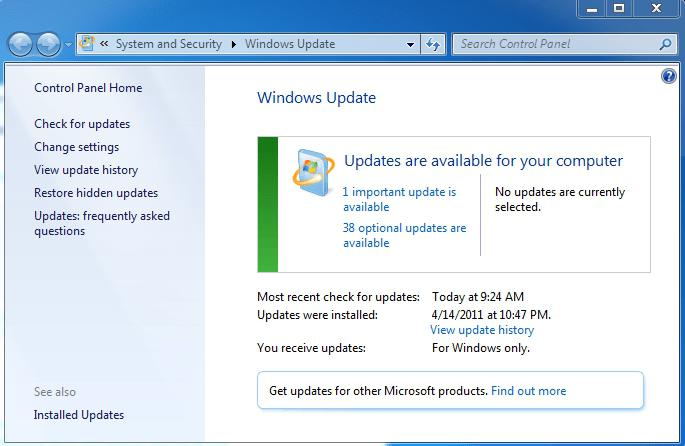The height and width of the screenshot is (446, 685).
Task: Open Help with the blue question mark
Action: [668, 76]
